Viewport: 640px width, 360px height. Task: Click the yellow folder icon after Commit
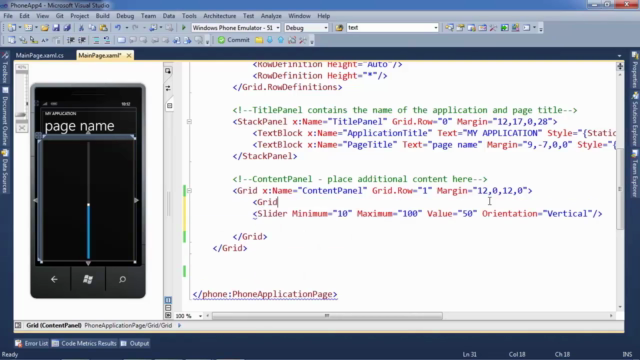259,40
